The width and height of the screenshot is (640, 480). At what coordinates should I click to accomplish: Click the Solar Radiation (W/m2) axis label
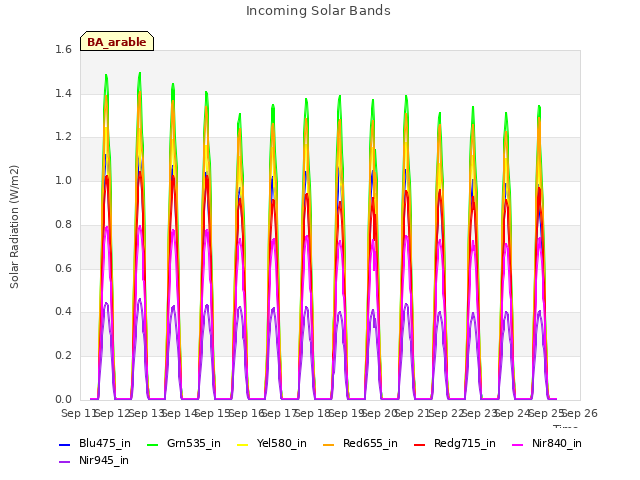tap(14, 227)
